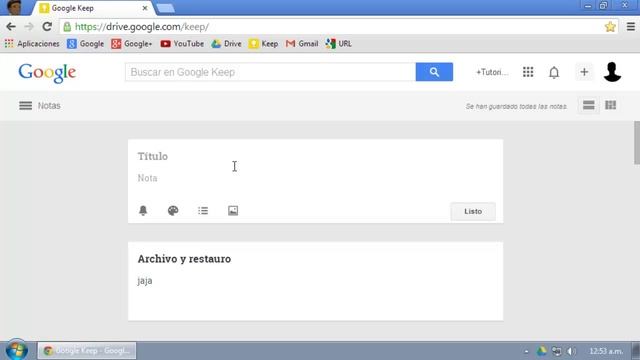
Task: Click the address bar URL
Action: (x=142, y=27)
